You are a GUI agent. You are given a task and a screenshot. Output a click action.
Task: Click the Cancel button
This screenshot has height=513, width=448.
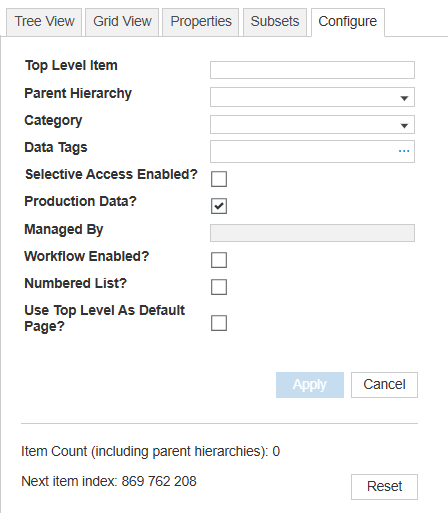click(384, 385)
